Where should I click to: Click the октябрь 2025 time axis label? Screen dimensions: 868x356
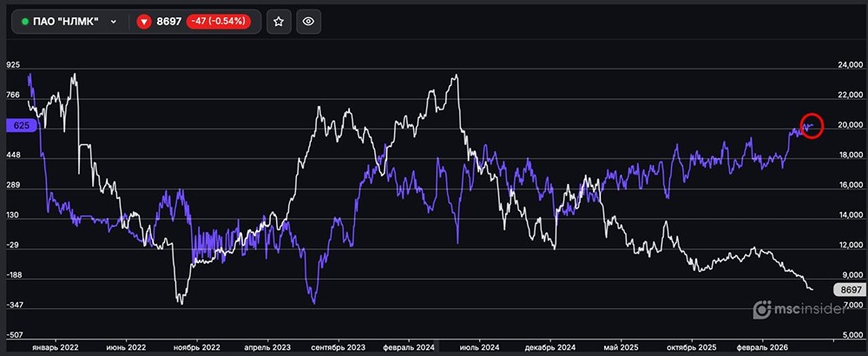tap(690, 346)
